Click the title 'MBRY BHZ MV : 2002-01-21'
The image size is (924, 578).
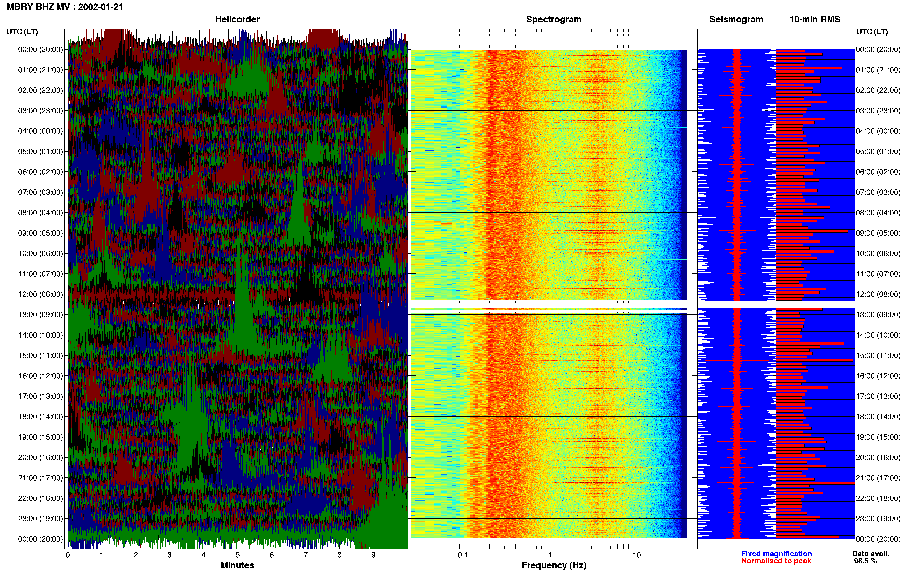tap(65, 7)
